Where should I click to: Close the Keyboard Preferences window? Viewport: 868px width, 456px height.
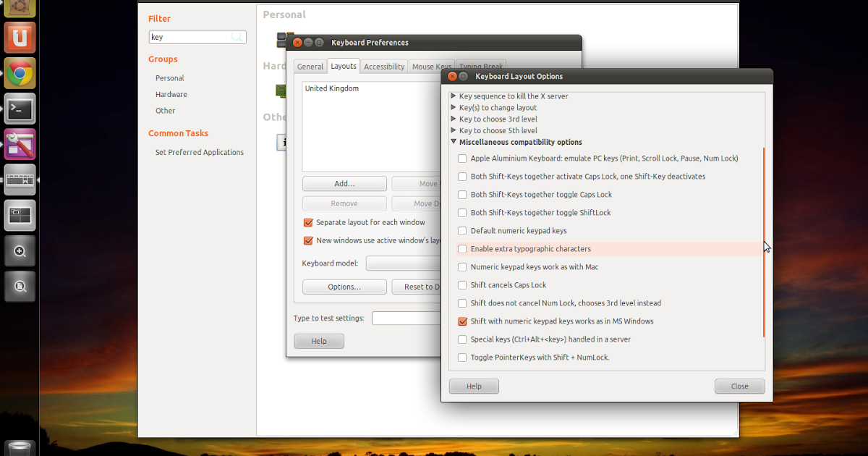298,43
